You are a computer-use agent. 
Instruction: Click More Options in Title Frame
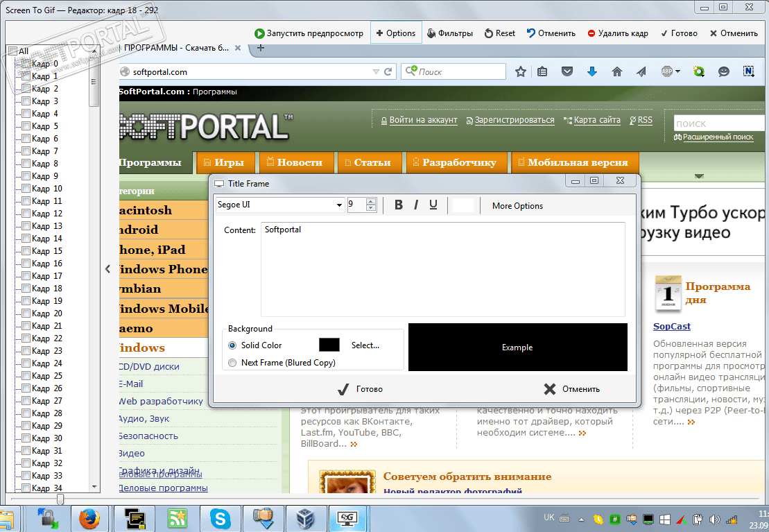coord(517,206)
